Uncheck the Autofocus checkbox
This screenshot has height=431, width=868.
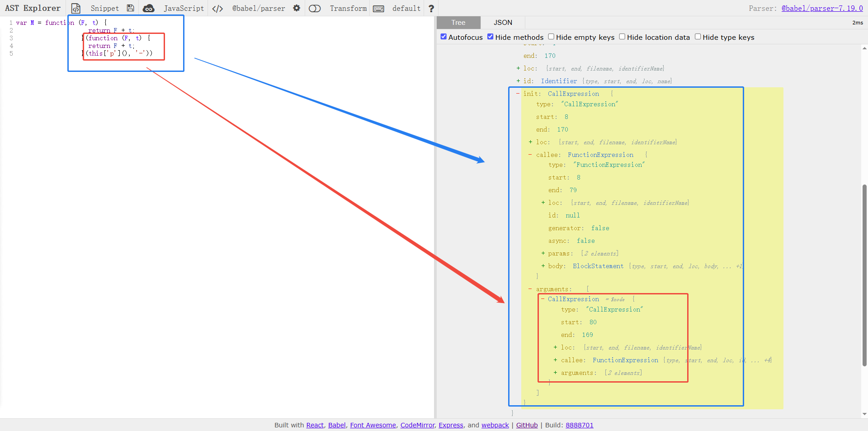point(443,37)
